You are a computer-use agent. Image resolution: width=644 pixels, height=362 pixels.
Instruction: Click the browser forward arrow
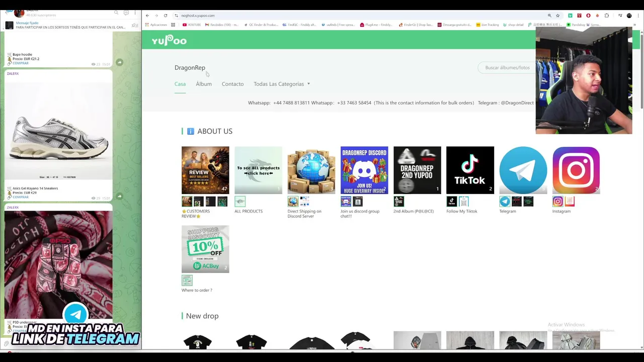(x=156, y=16)
